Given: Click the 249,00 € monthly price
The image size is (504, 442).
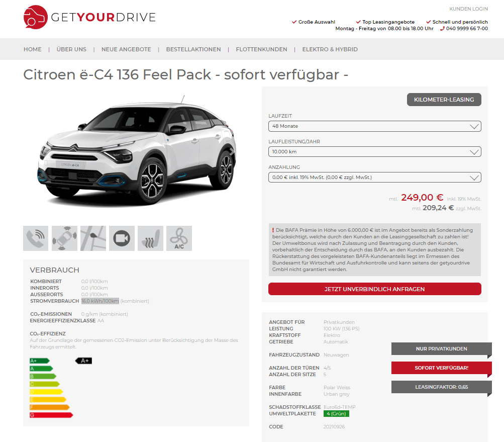Looking at the screenshot, I should [x=422, y=197].
